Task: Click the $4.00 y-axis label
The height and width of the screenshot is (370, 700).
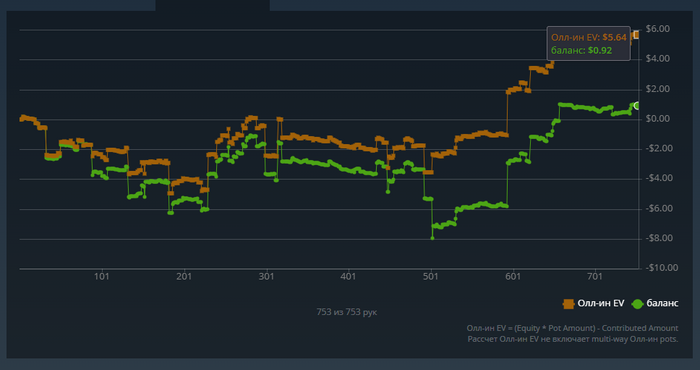Action: [x=657, y=59]
